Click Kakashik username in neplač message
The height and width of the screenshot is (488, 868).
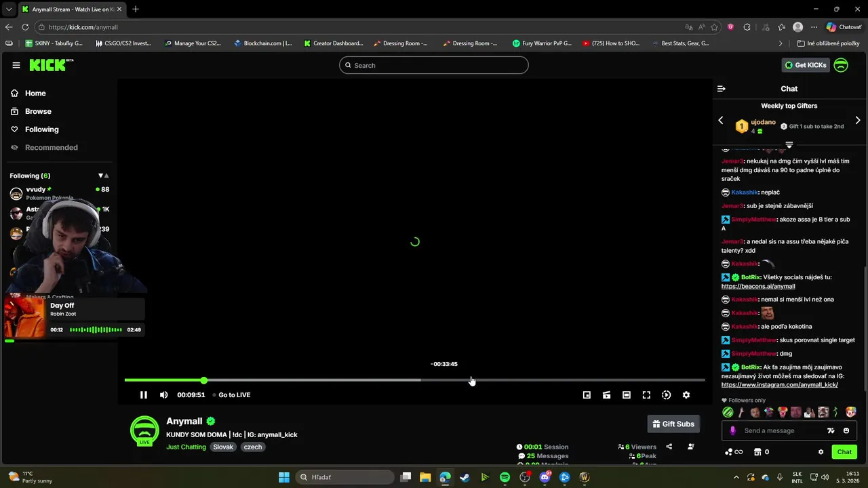click(x=745, y=192)
